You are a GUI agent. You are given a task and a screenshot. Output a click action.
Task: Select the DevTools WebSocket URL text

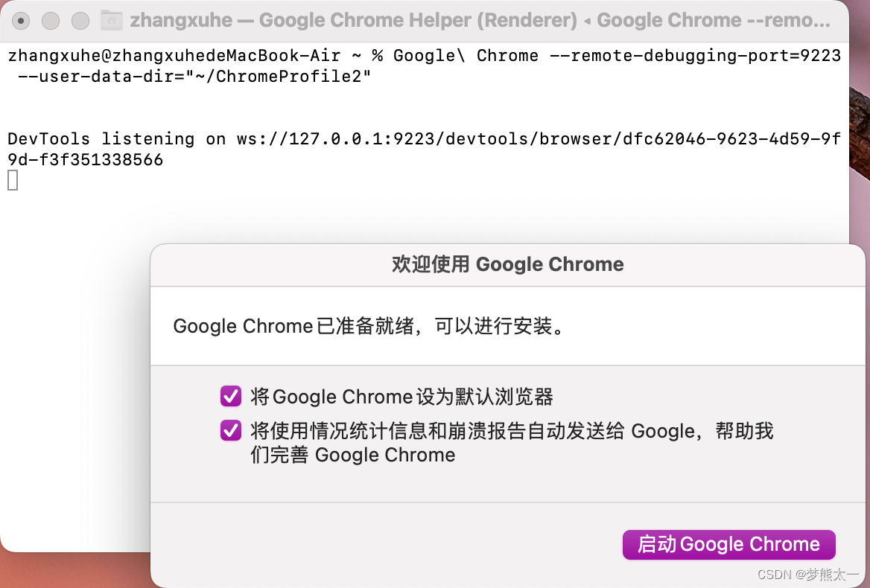tap(521, 138)
